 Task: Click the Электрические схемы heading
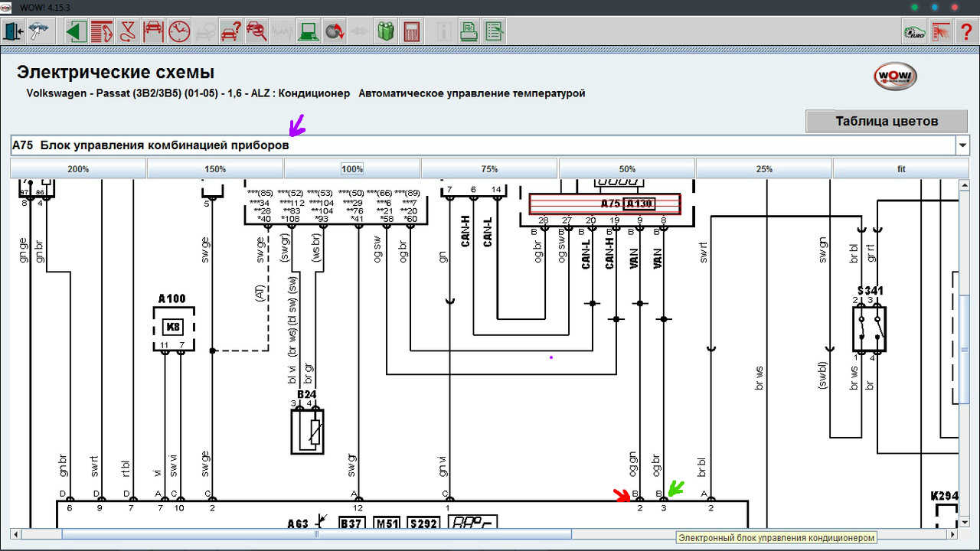[116, 73]
